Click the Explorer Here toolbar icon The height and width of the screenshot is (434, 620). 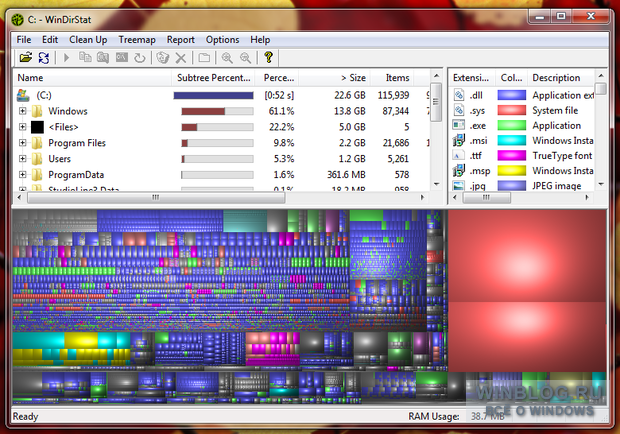(x=103, y=58)
